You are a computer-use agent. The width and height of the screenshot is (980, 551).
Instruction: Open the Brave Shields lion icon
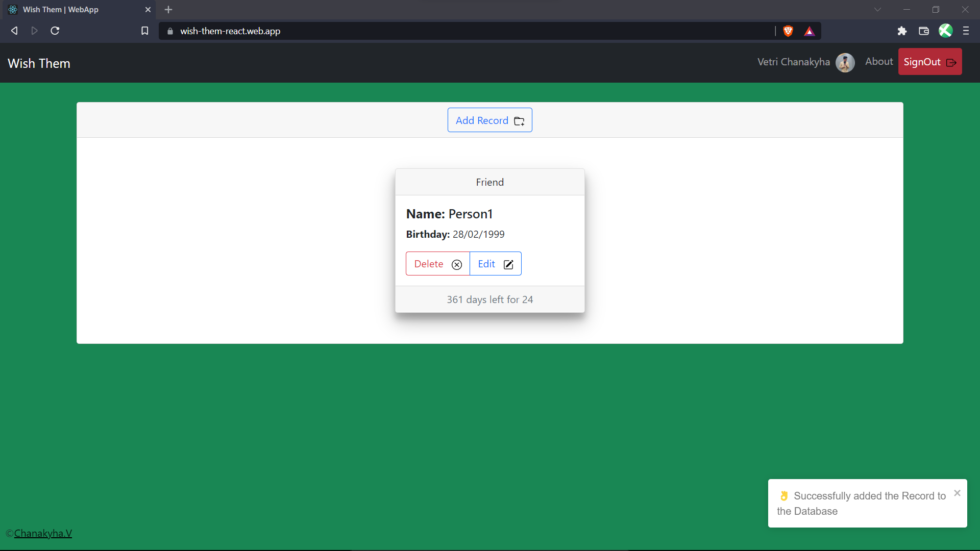coord(788,31)
